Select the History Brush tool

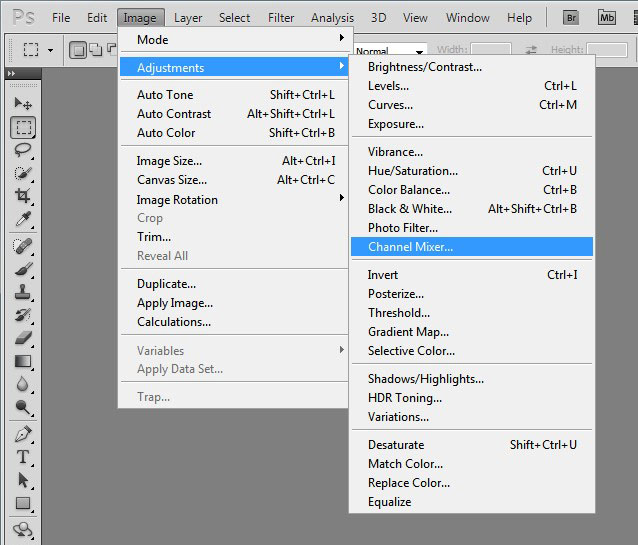(23, 315)
